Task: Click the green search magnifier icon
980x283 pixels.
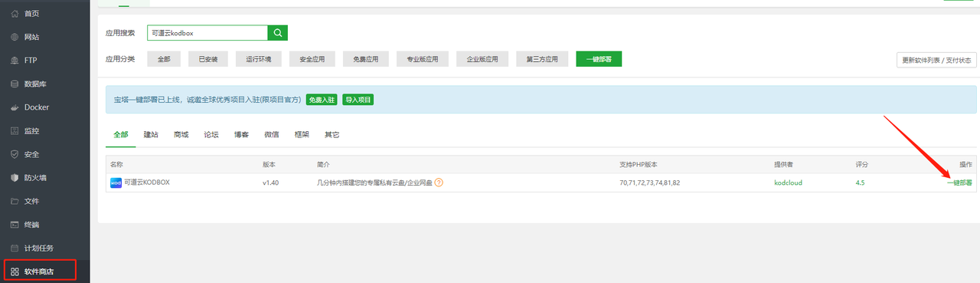Action: tap(278, 33)
